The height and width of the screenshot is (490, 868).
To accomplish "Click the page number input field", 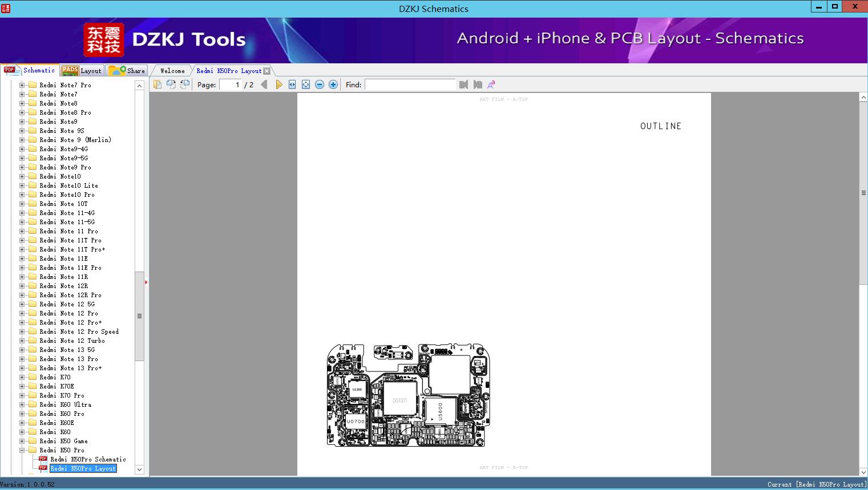I will [230, 84].
